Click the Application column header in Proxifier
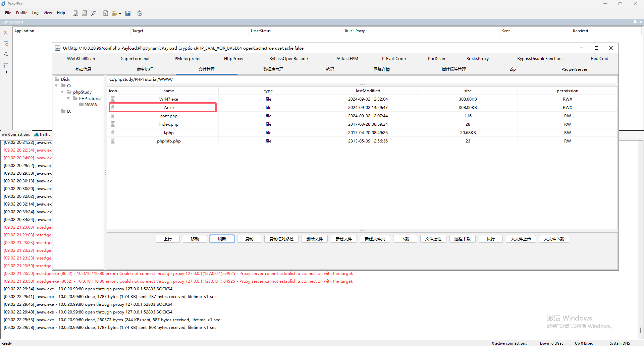Screen dimensions: 644x346 (71, 31)
